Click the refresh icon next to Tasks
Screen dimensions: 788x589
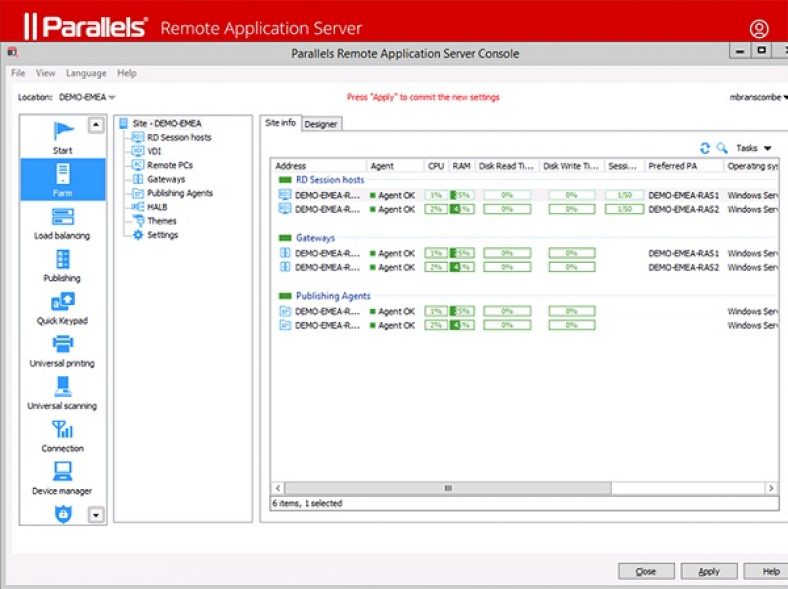[x=705, y=148]
